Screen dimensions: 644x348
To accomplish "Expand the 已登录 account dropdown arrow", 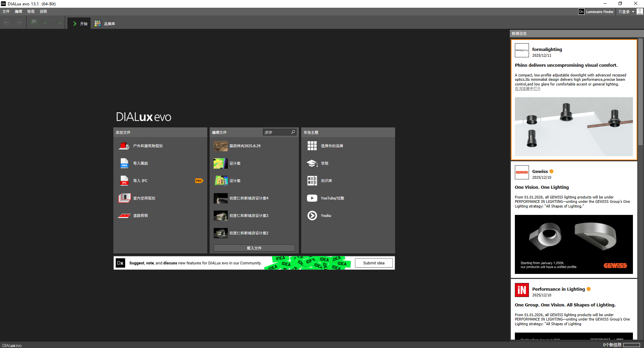I will [633, 12].
